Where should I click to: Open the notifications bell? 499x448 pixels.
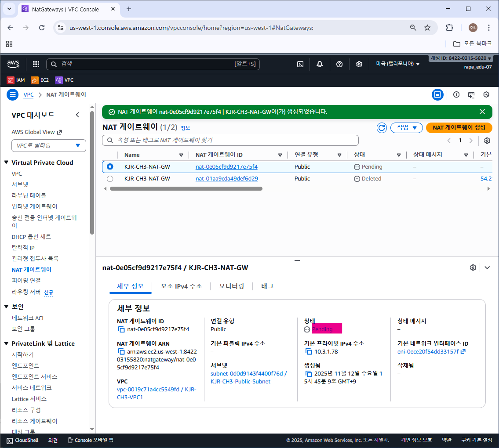click(320, 64)
